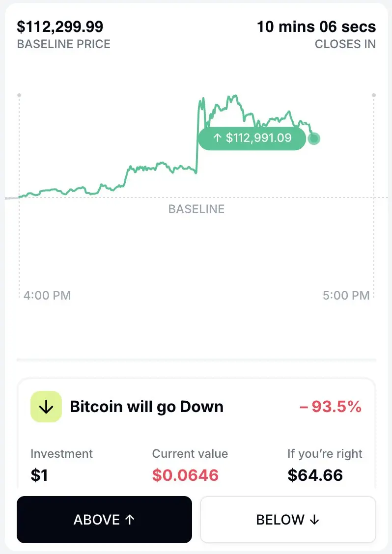Viewport: 392px width, 554px height.
Task: Click the down arrow inside the BELOW button
Action: pyautogui.click(x=314, y=520)
